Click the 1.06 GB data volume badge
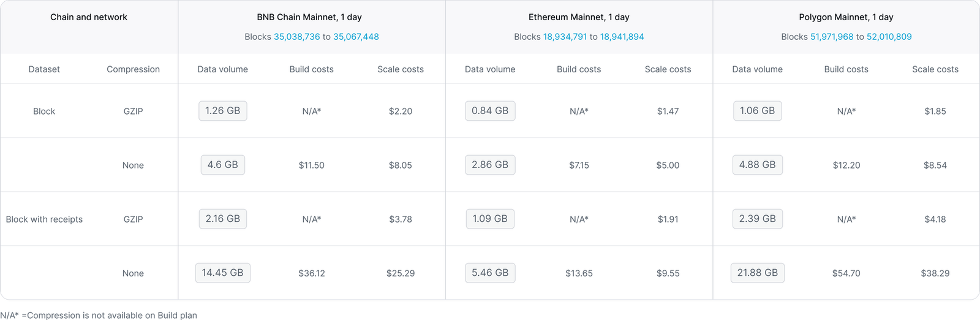This screenshot has width=980, height=320. (757, 111)
